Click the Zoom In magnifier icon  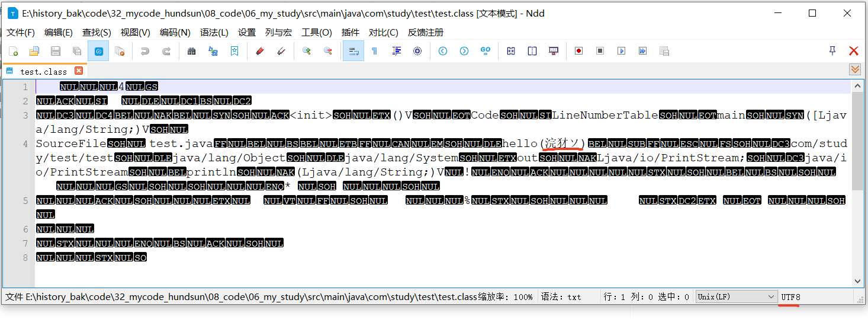click(x=306, y=52)
